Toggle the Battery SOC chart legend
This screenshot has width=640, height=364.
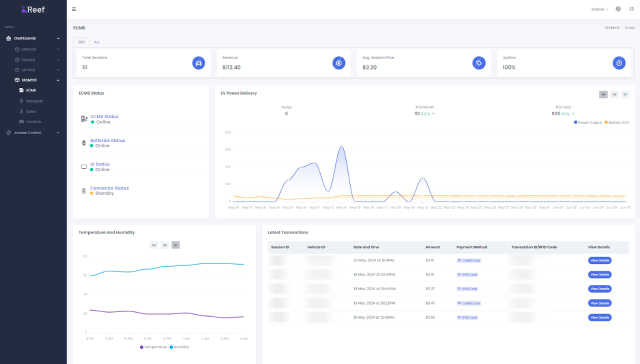coord(617,122)
